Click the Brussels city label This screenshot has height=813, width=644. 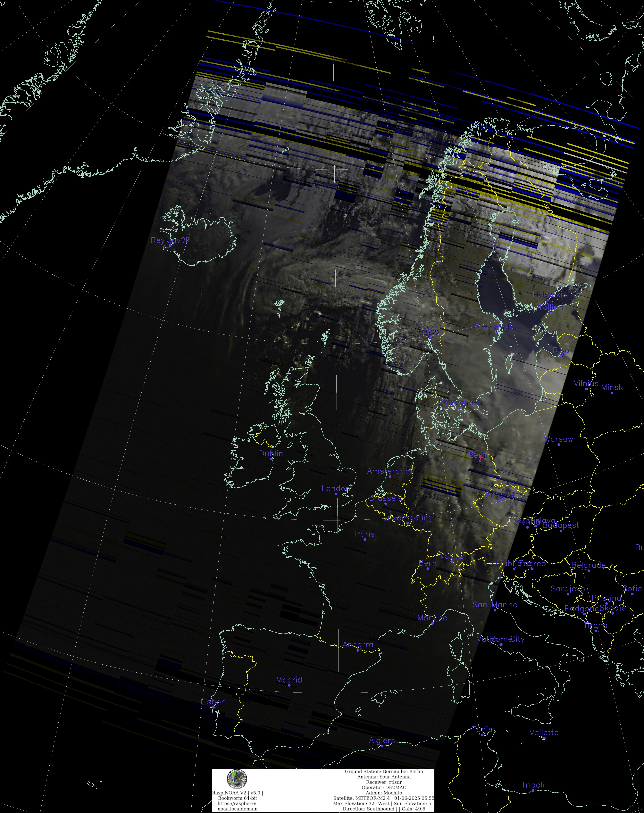pos(385,498)
